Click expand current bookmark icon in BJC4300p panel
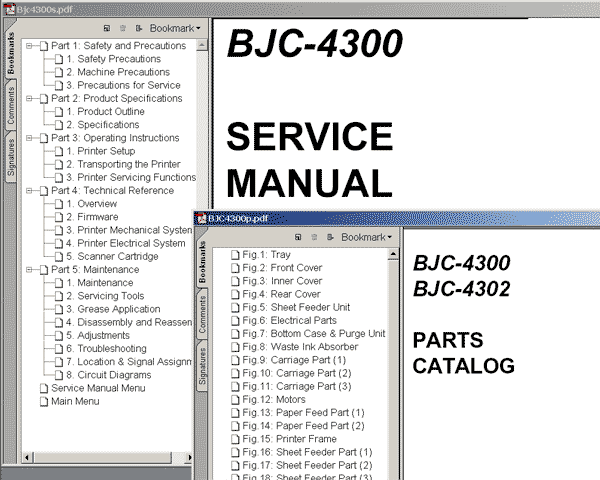The width and height of the screenshot is (600, 480). pos(330,237)
